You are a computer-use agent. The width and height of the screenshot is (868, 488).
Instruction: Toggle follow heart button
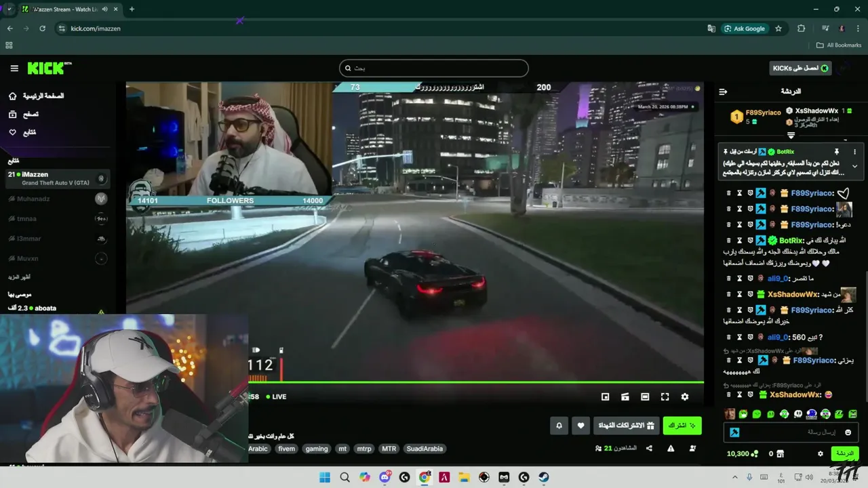(580, 426)
